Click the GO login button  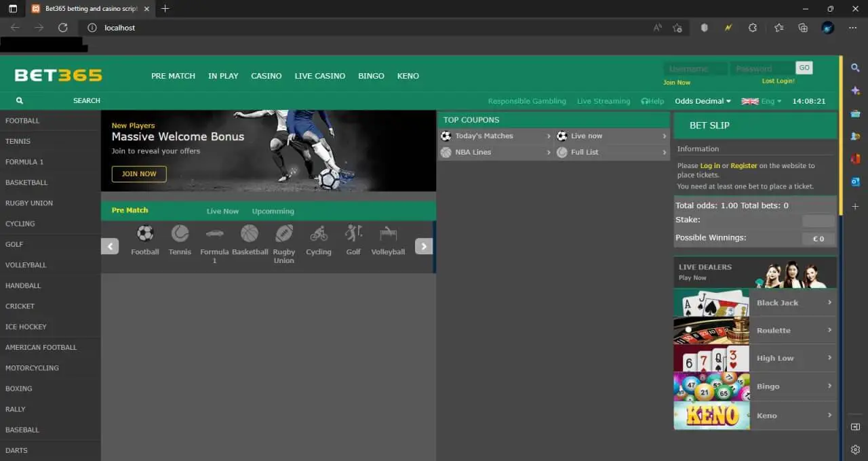[804, 68]
